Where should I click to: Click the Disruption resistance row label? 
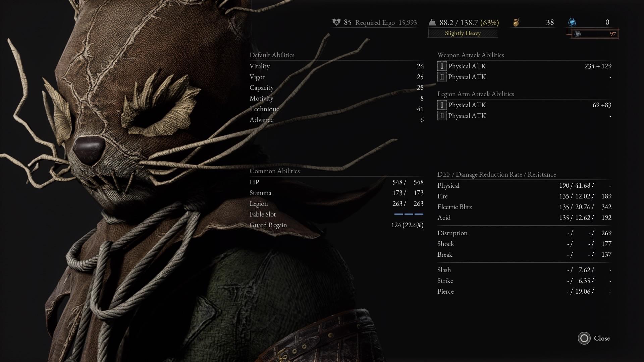click(452, 233)
